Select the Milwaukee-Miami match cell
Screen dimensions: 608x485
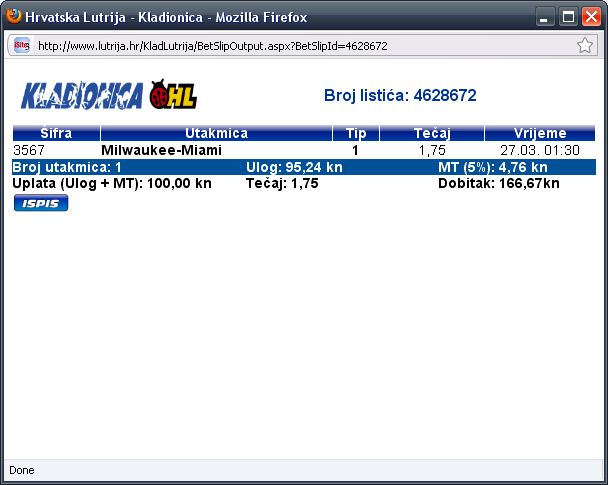161,150
